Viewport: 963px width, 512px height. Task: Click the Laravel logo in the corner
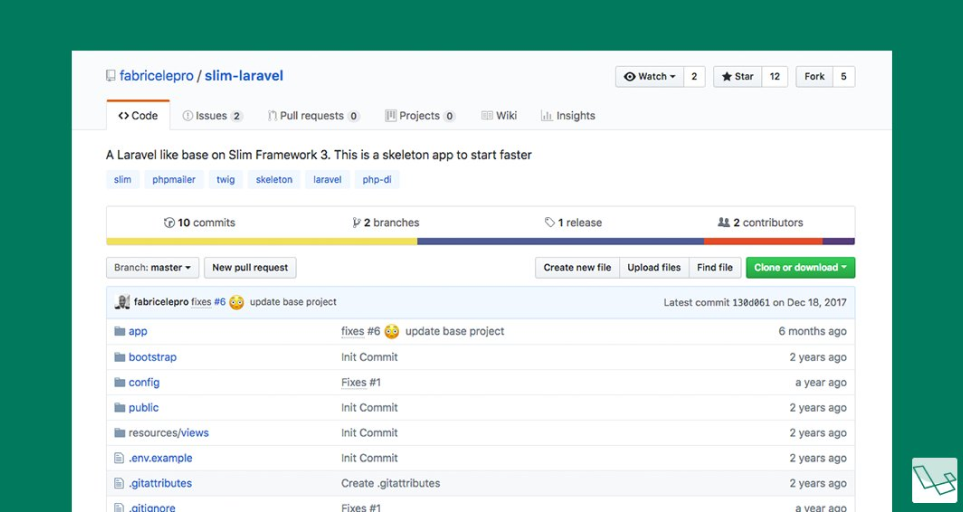933,480
